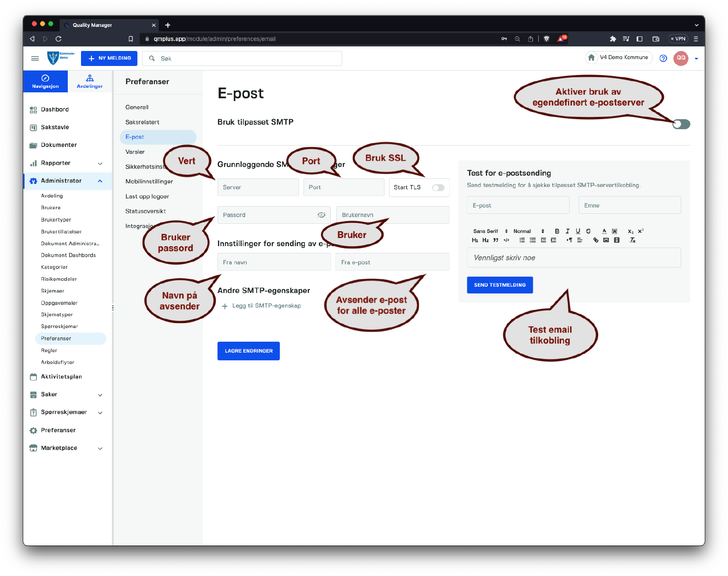Viewport: 728px width, 576px height.
Task: Click the Server input field
Action: 258,187
